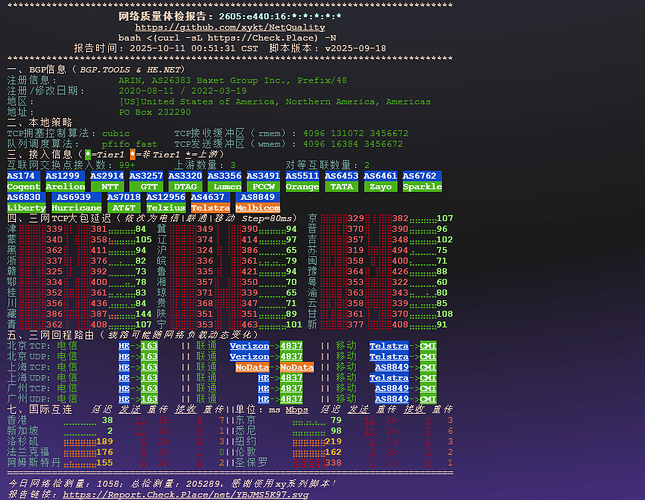Click the Mbps unit label
This screenshot has width=645, height=500.
[295, 409]
